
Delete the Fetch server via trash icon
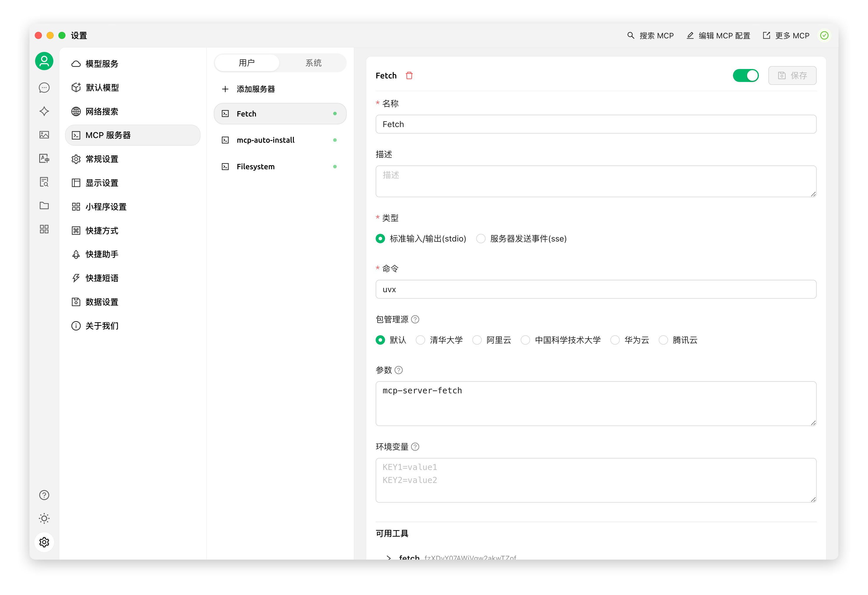point(409,75)
